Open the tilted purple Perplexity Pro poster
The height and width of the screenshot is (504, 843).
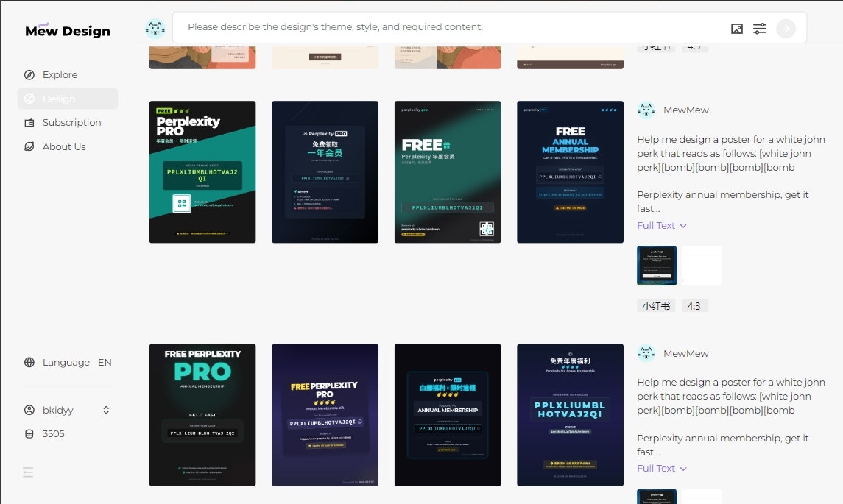[x=325, y=415]
